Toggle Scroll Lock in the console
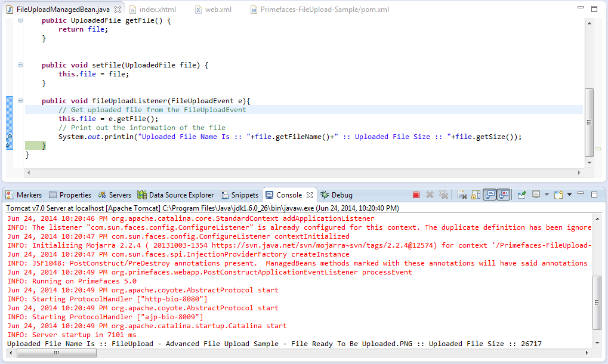 click(x=476, y=195)
